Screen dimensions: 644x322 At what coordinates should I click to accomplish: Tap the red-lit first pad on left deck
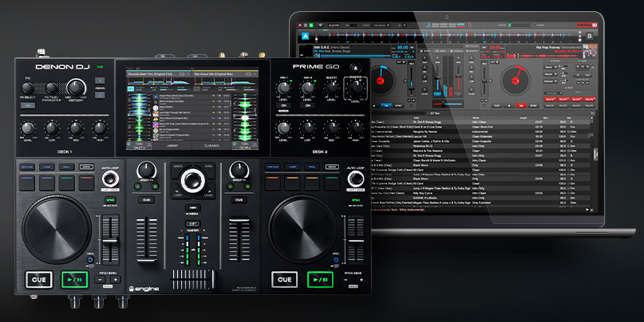[86, 183]
